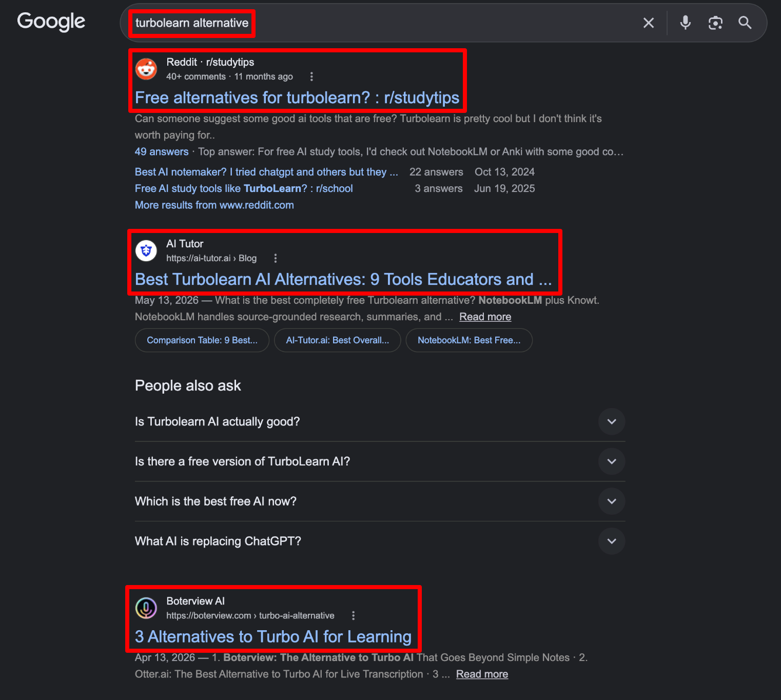Click the Reddit favicon icon
The height and width of the screenshot is (700, 781).
146,69
